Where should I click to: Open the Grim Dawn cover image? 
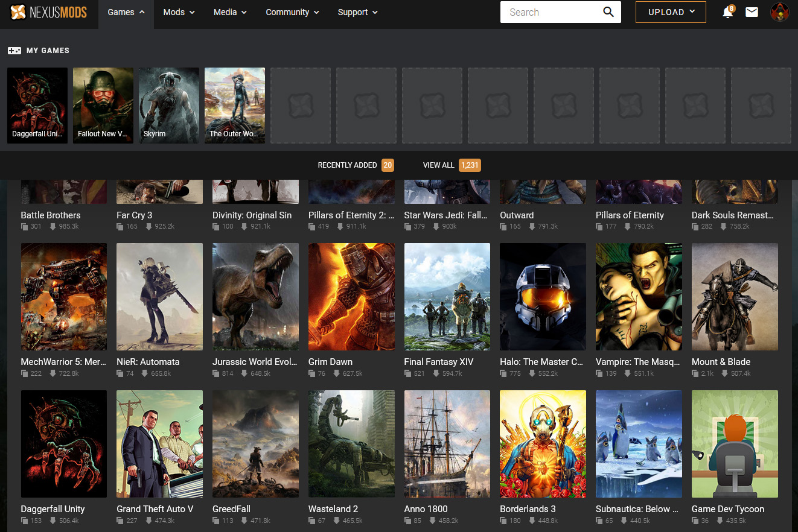pyautogui.click(x=351, y=297)
